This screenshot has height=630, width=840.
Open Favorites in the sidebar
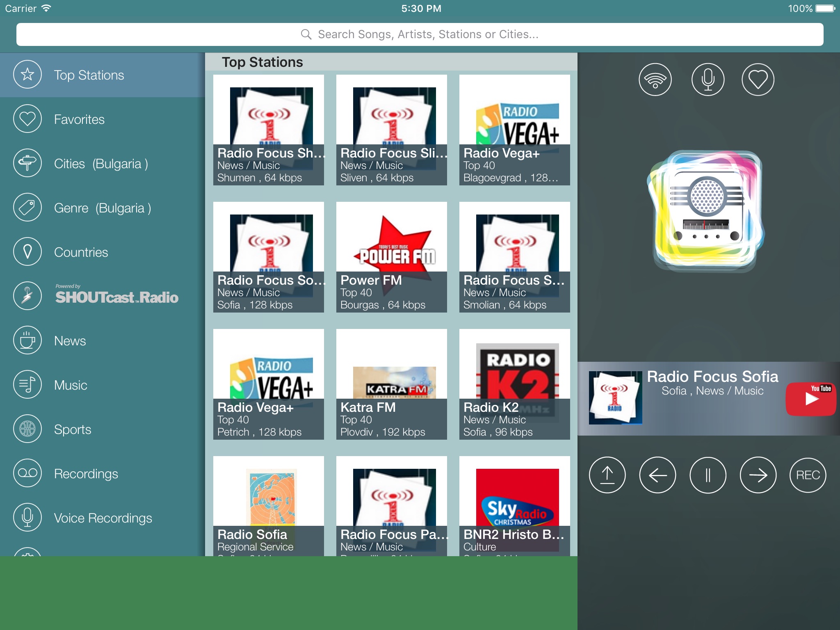tap(79, 119)
